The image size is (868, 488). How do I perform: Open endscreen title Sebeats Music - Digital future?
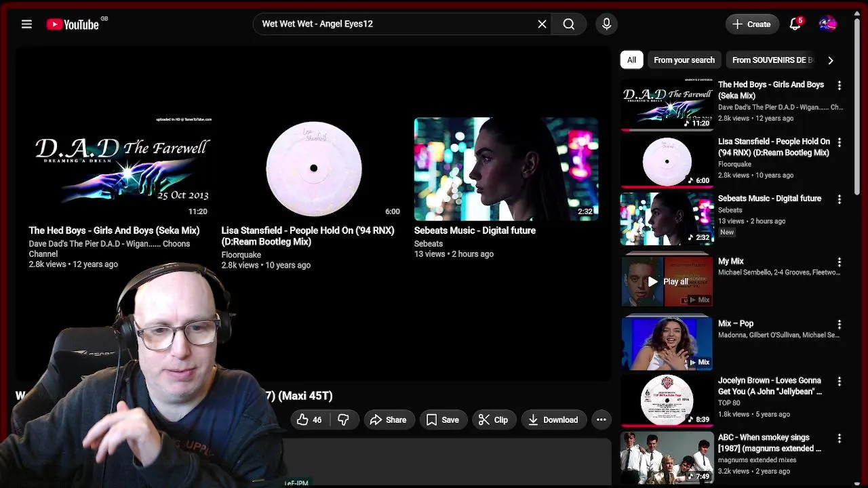[x=475, y=230]
